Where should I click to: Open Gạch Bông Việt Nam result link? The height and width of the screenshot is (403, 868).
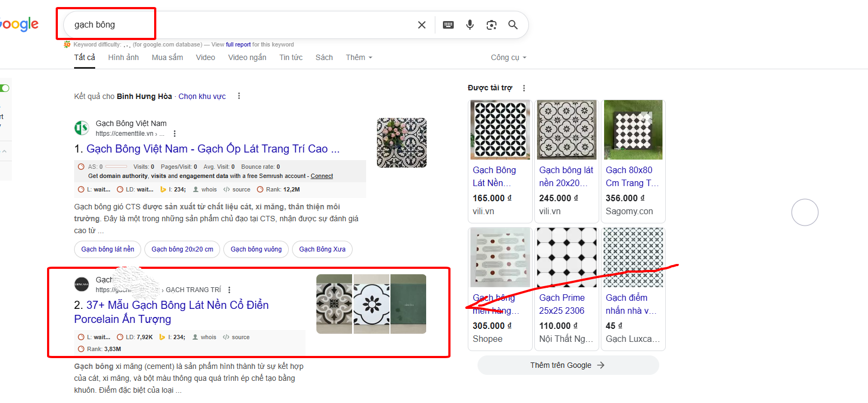click(213, 149)
